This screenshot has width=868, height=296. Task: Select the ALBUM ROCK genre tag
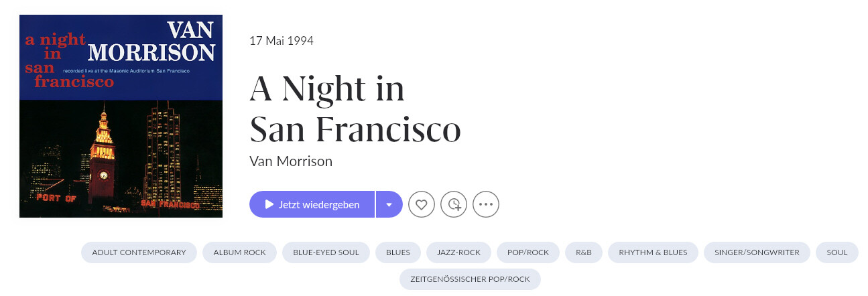click(x=240, y=252)
